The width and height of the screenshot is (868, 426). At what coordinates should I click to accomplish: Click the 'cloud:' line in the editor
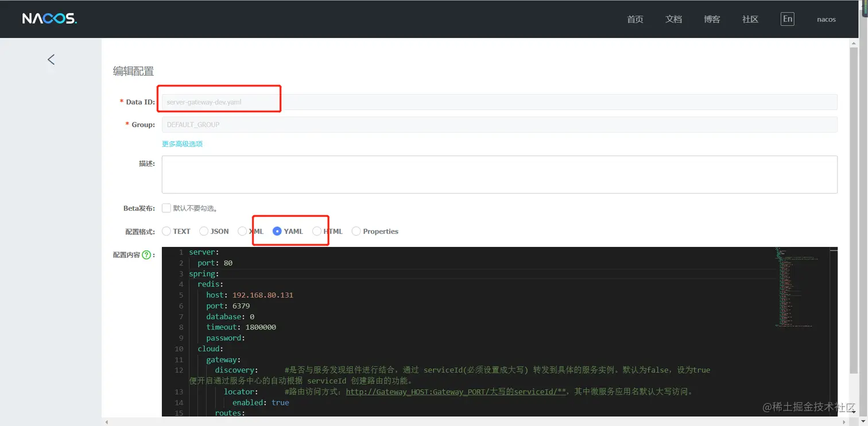211,348
